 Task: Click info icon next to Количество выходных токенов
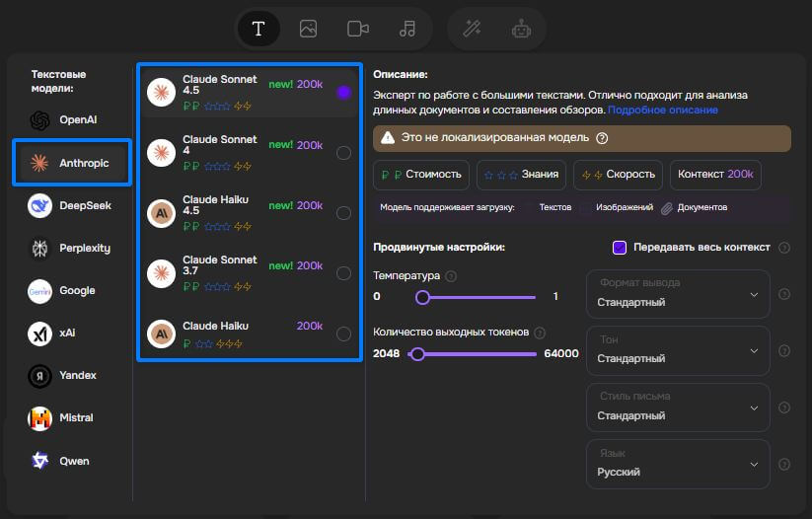pyautogui.click(x=540, y=333)
